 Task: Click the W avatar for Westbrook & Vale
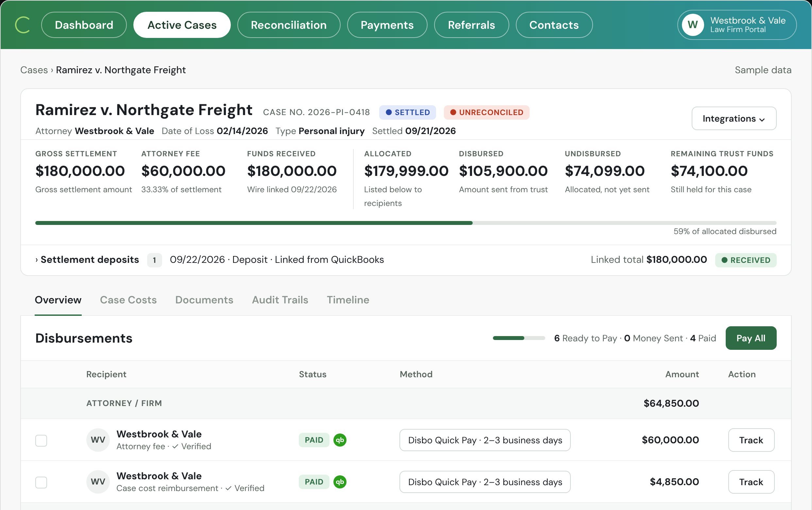click(x=692, y=25)
